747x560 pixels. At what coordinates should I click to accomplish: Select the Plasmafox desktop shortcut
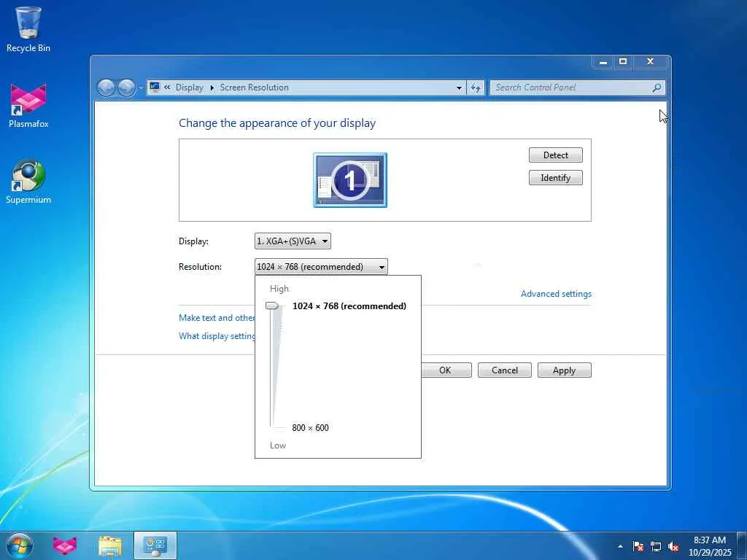pos(28,106)
